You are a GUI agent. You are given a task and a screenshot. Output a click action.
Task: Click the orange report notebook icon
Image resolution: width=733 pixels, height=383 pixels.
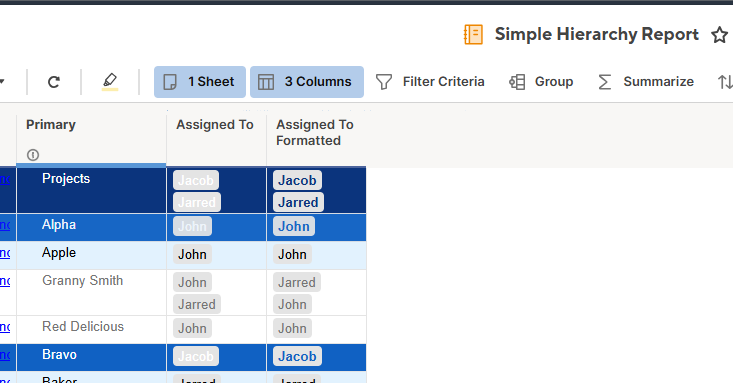pyautogui.click(x=473, y=35)
